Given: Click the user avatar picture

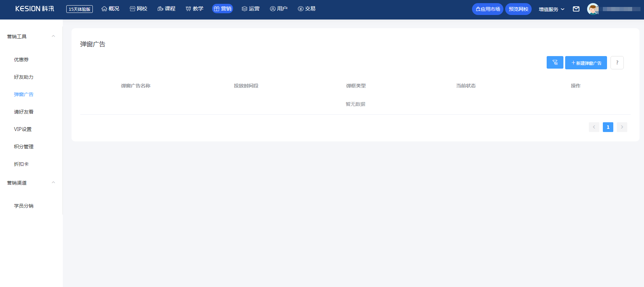Looking at the screenshot, I should pos(593,9).
